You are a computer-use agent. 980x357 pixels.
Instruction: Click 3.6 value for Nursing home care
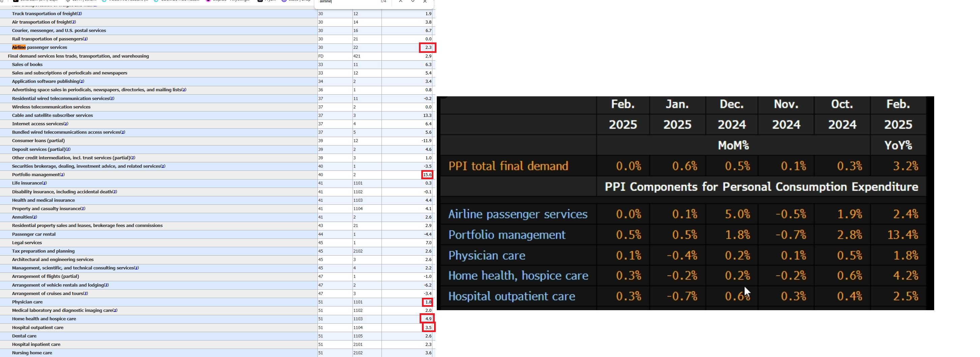point(428,353)
